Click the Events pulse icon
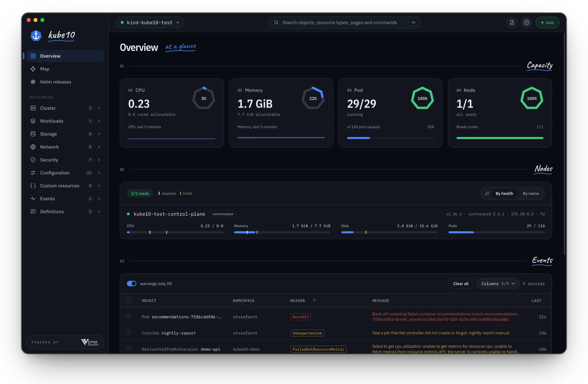The image size is (588, 384). [33, 199]
